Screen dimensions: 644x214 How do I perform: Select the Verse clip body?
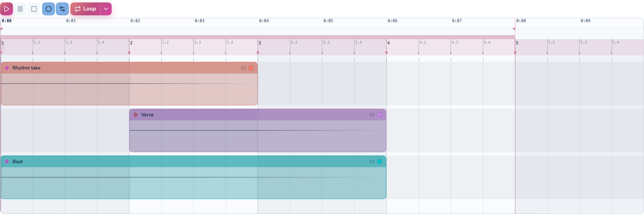click(x=258, y=136)
